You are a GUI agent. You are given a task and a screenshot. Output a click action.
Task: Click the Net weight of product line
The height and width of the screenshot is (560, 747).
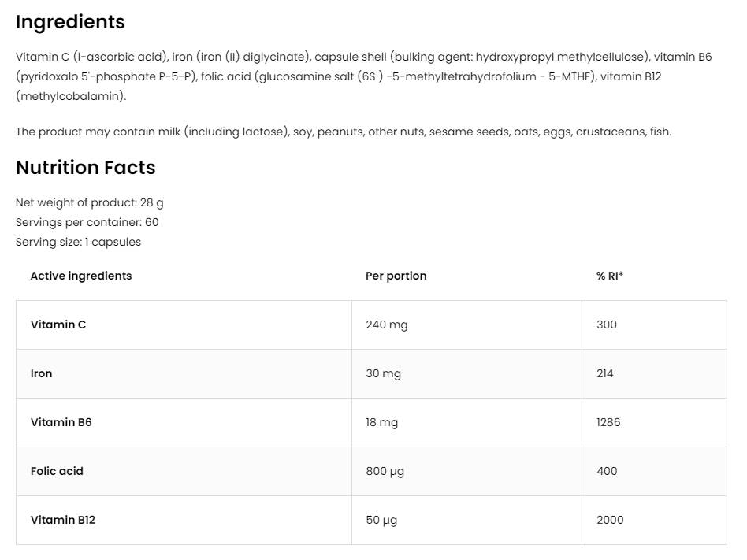[x=90, y=202]
